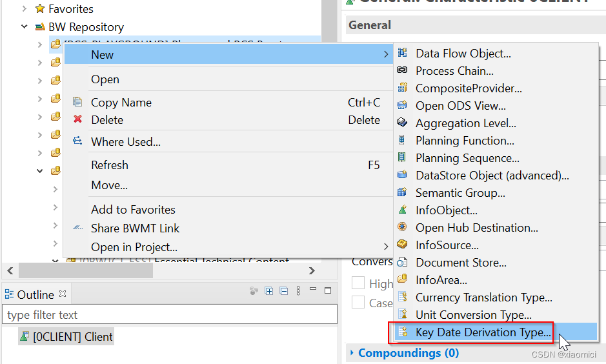Expand the Favorites tree node

pyautogui.click(x=25, y=8)
